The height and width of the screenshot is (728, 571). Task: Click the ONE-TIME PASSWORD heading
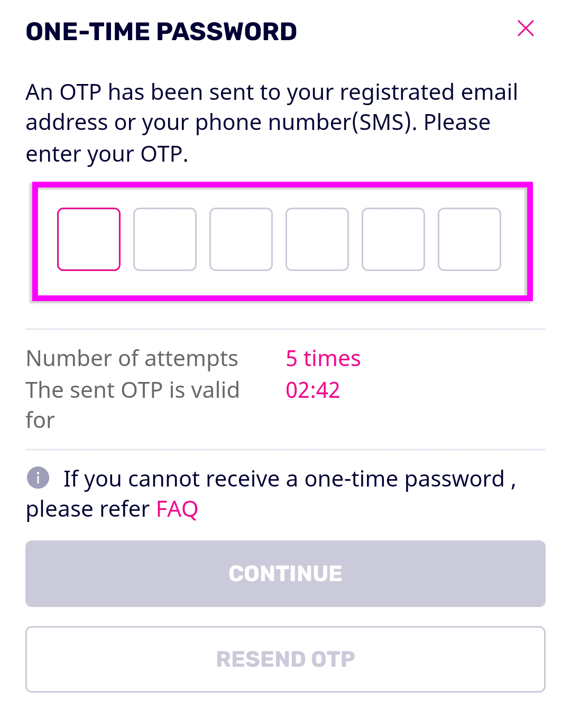[x=161, y=32]
